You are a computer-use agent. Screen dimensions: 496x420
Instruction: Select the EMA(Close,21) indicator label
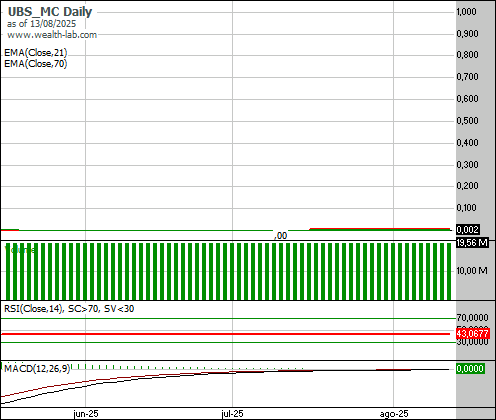click(36, 53)
